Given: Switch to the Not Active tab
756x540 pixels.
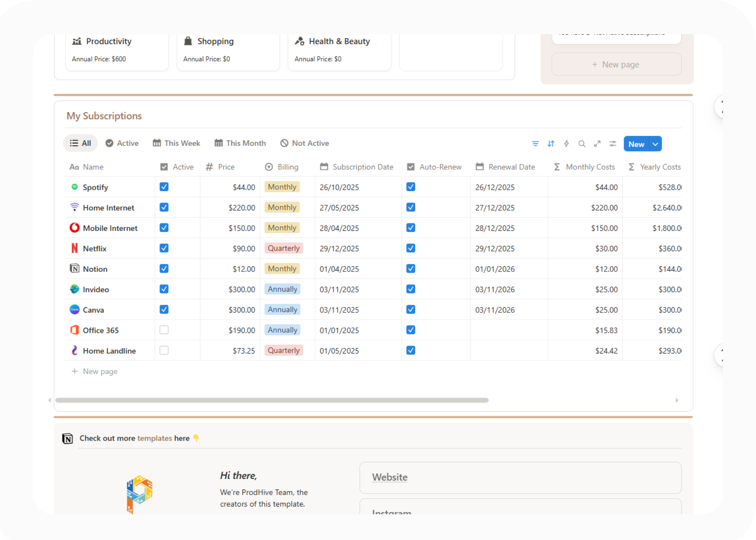Looking at the screenshot, I should point(305,143).
